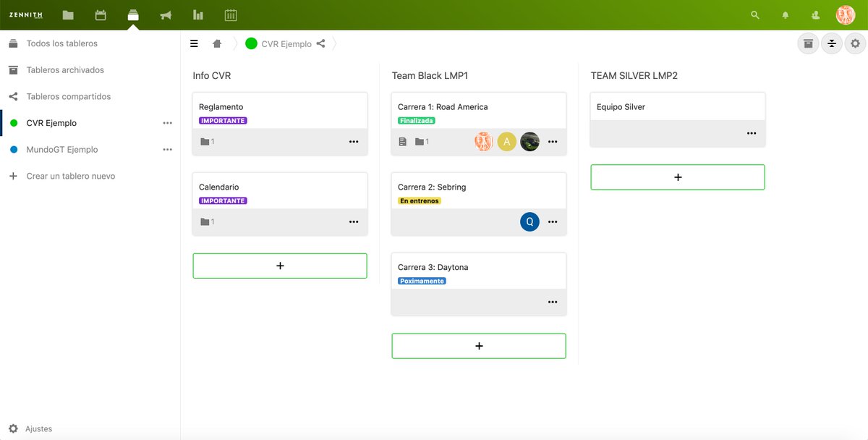This screenshot has height=440, width=868.
Task: Open the three-dot menu for MundoGT Ejemplo board
Action: [x=168, y=150]
